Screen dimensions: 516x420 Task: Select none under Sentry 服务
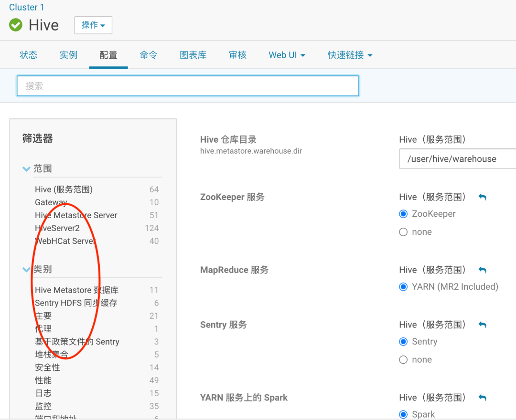(403, 359)
